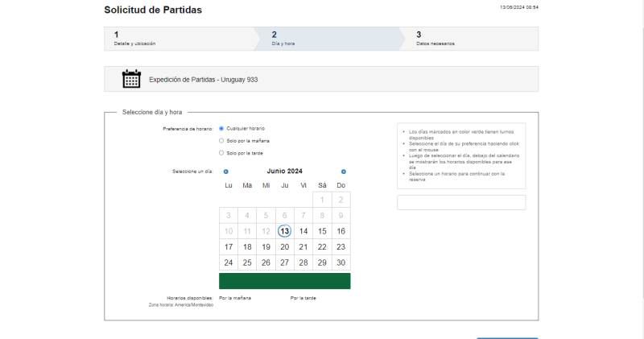Choose Saturday June 22

[x=322, y=247]
